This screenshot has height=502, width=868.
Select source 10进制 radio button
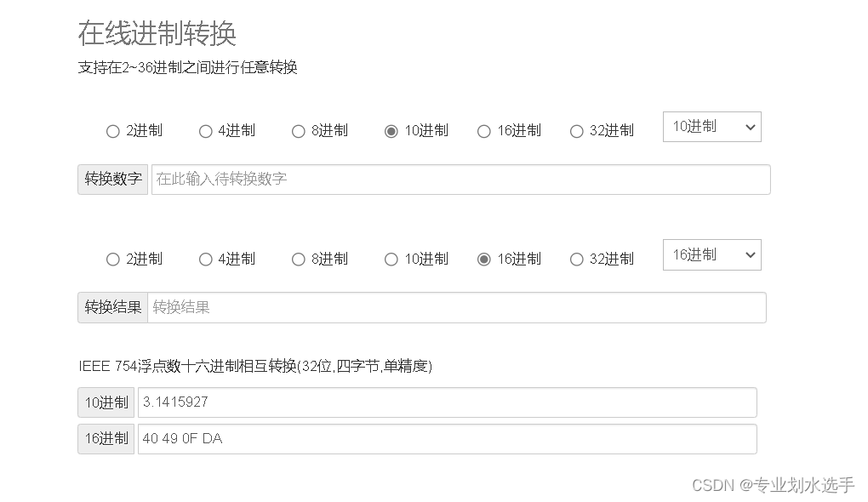[x=391, y=131]
